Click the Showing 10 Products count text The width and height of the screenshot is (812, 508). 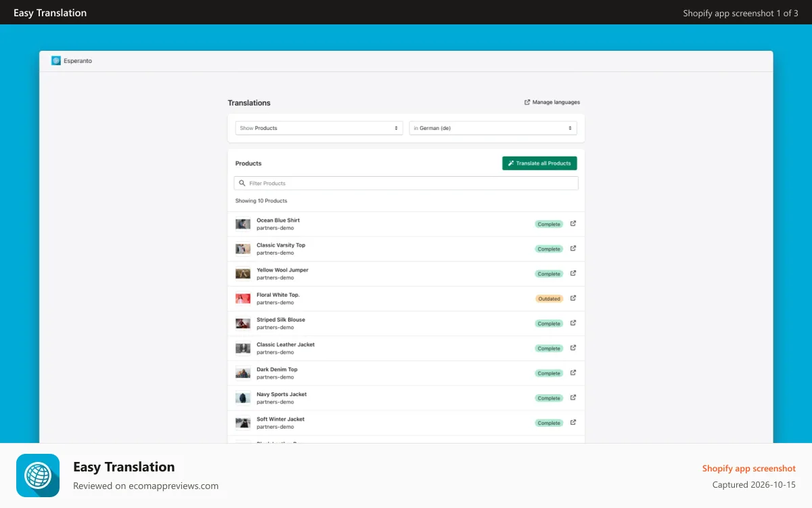[x=261, y=201]
